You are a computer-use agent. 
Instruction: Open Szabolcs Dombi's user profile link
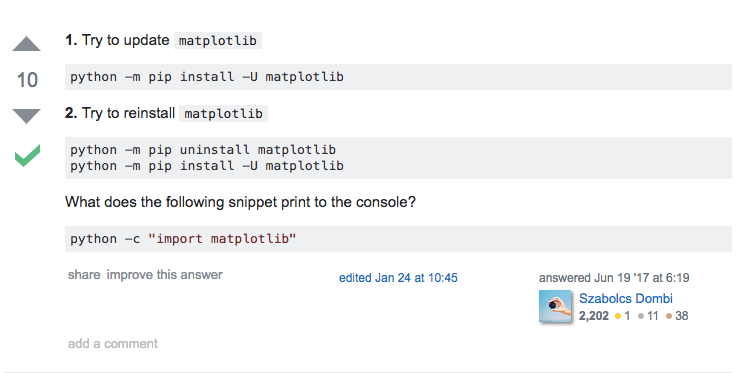click(x=625, y=298)
